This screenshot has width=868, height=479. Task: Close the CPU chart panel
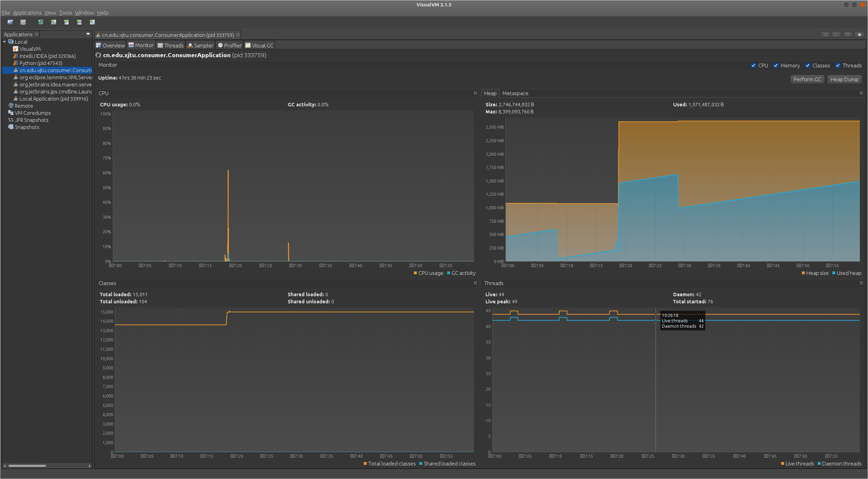tap(475, 93)
